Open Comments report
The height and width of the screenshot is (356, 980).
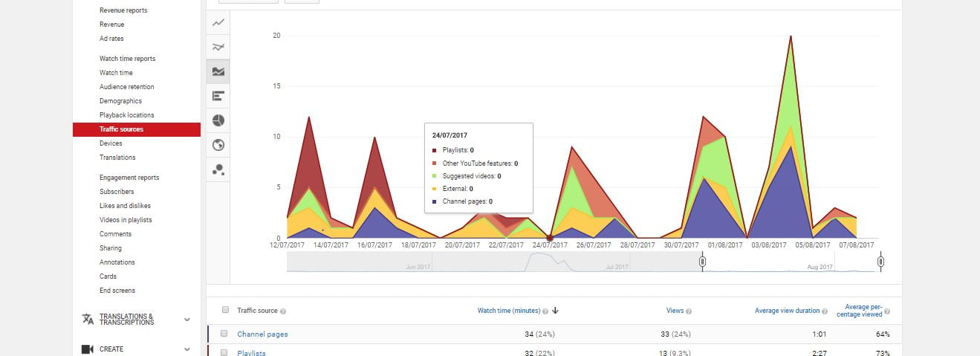click(x=116, y=234)
